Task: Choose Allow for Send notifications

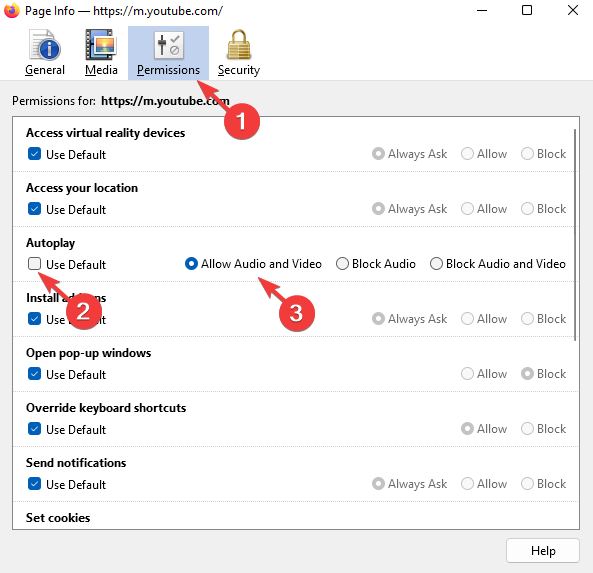Action: click(x=467, y=483)
